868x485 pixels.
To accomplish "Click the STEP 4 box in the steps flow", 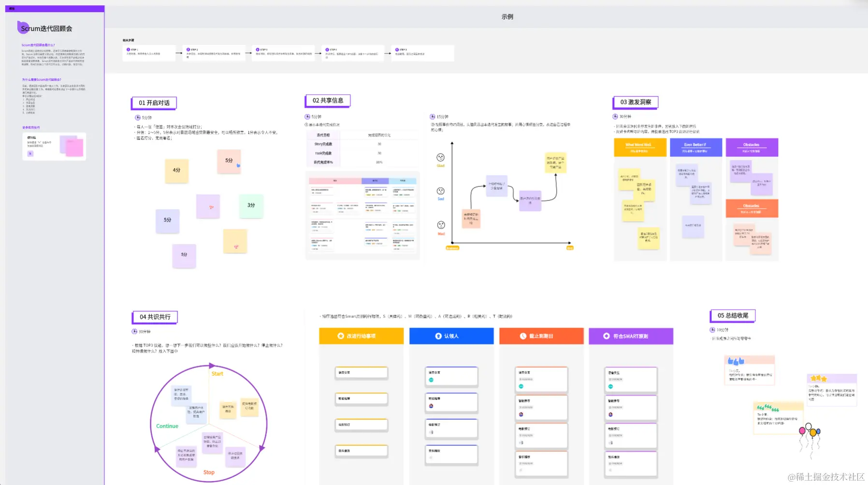I will pos(353,53).
